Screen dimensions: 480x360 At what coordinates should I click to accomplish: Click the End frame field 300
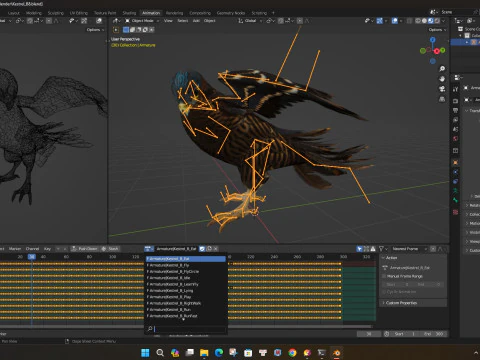[x=433, y=334]
